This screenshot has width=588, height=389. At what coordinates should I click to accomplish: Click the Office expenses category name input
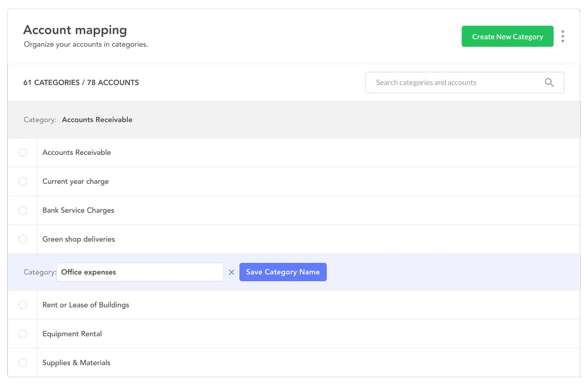pyautogui.click(x=140, y=272)
